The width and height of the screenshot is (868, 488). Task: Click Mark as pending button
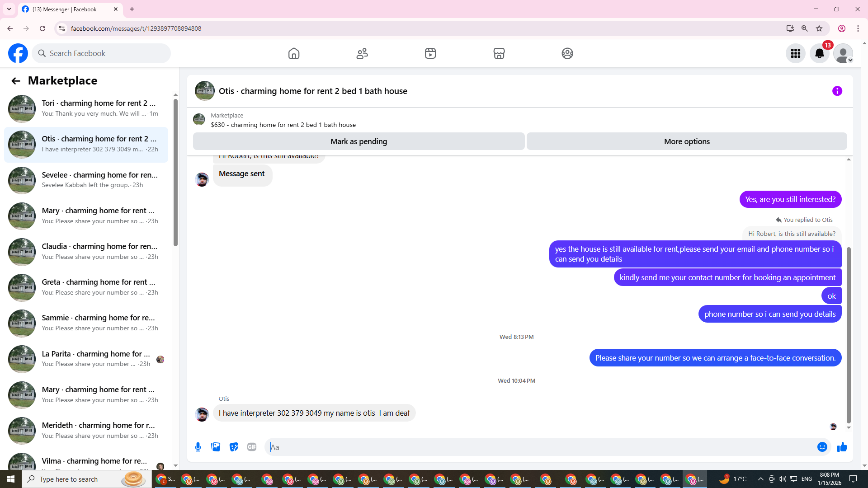(x=359, y=141)
